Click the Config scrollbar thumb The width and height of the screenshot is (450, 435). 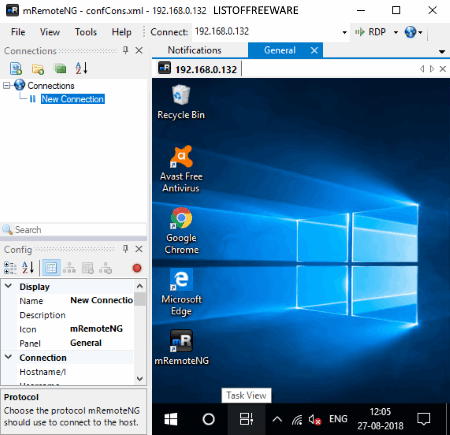[140, 299]
